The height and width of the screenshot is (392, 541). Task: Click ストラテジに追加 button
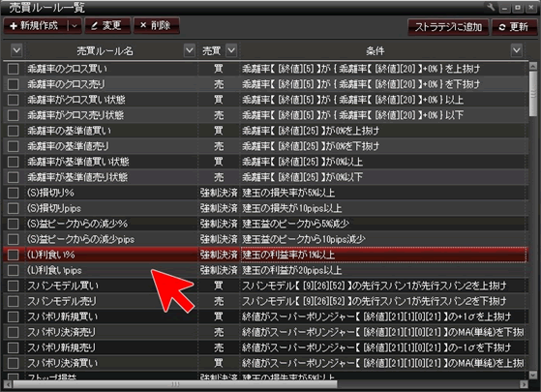(448, 27)
